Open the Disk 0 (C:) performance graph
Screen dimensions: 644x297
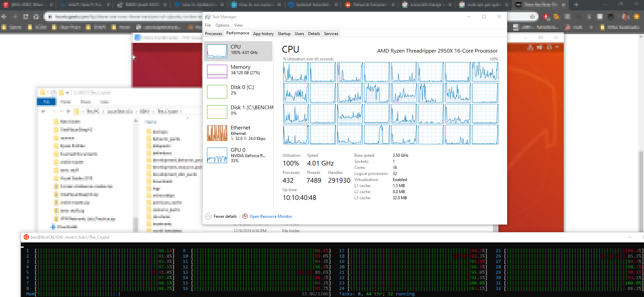217,92
